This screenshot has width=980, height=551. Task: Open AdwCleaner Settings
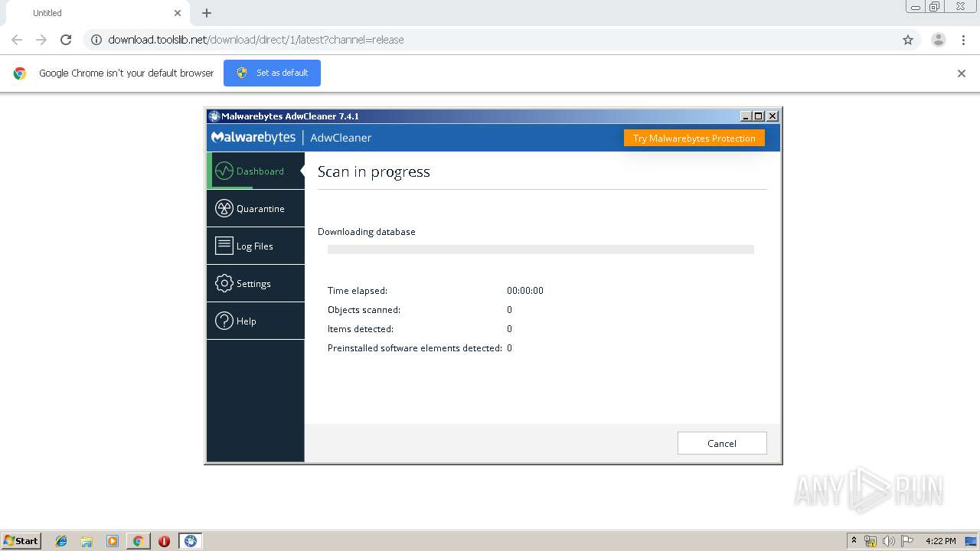pyautogui.click(x=256, y=283)
